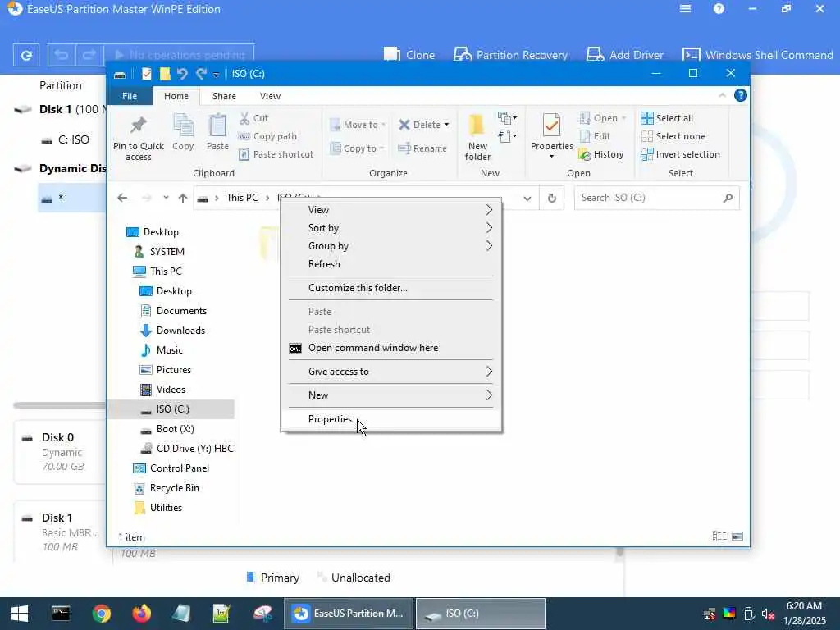
Task: Click Properties in context menu
Action: (x=391, y=419)
